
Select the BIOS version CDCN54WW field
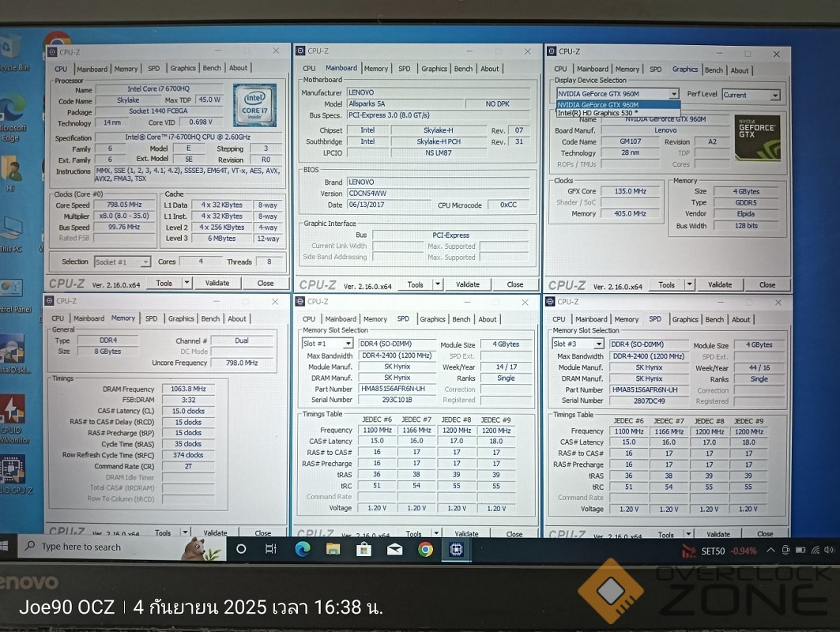439,194
